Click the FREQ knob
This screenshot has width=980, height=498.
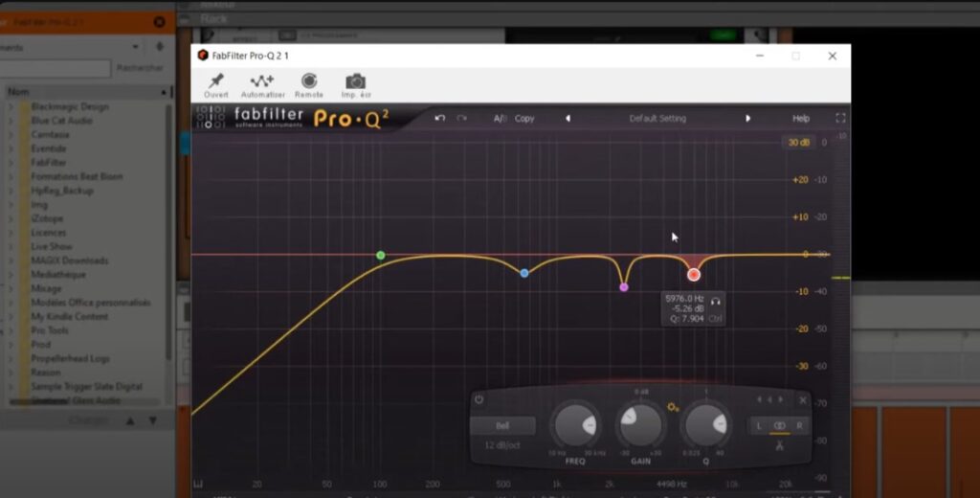tap(575, 425)
